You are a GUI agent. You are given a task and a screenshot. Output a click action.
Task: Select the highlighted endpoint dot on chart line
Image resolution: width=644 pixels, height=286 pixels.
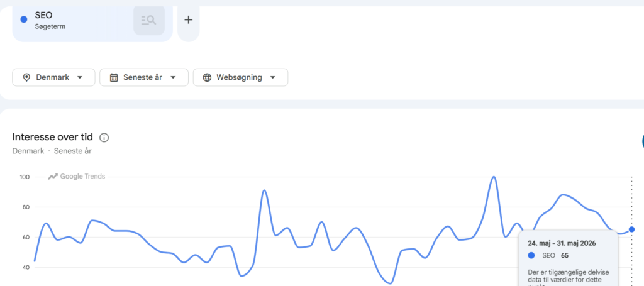631,229
